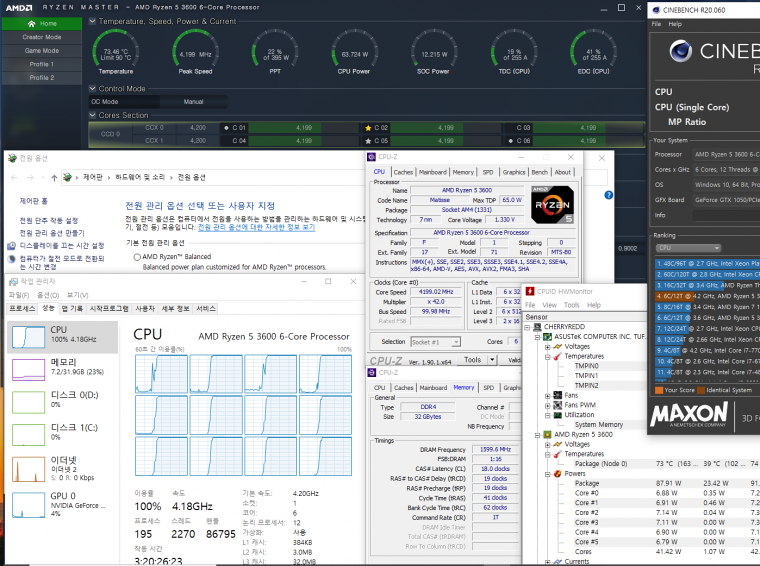The width and height of the screenshot is (760, 566).
Task: Click the HWMonitor app icon in title bar
Action: (530, 291)
